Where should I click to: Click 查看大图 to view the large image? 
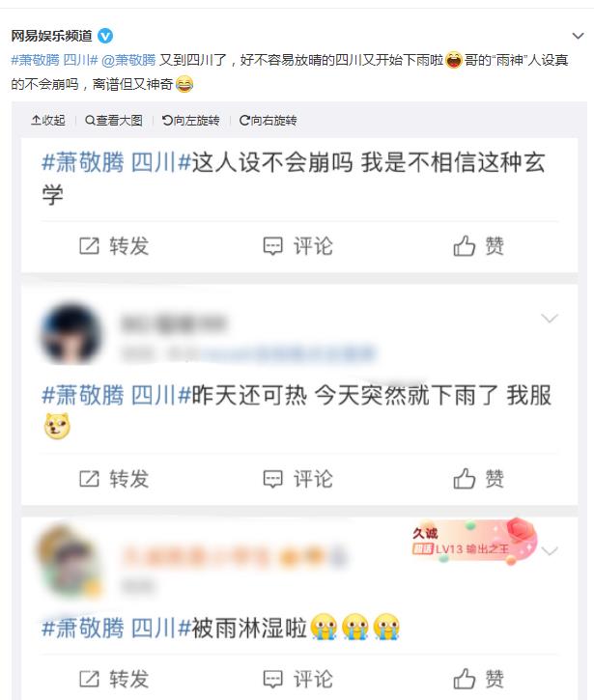(114, 120)
